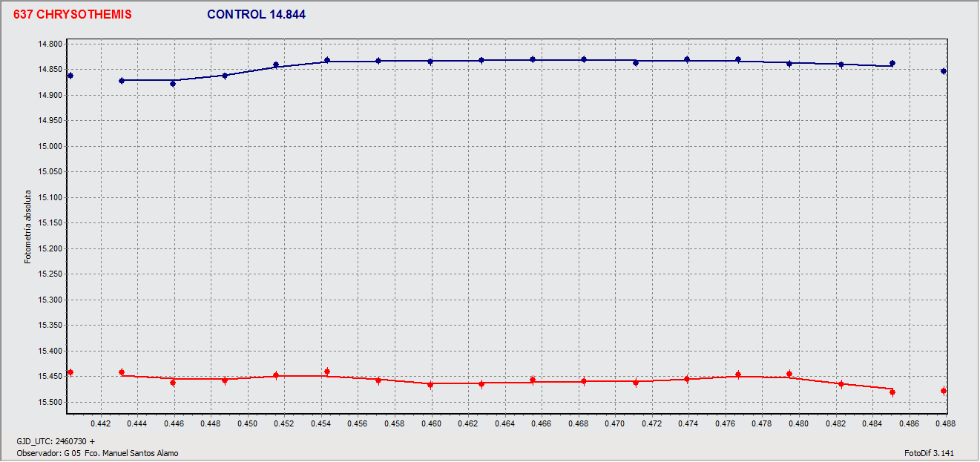Click the red title 637 CHRYSOTHEMIS
Screen dimensions: 980x462
tap(73, 15)
